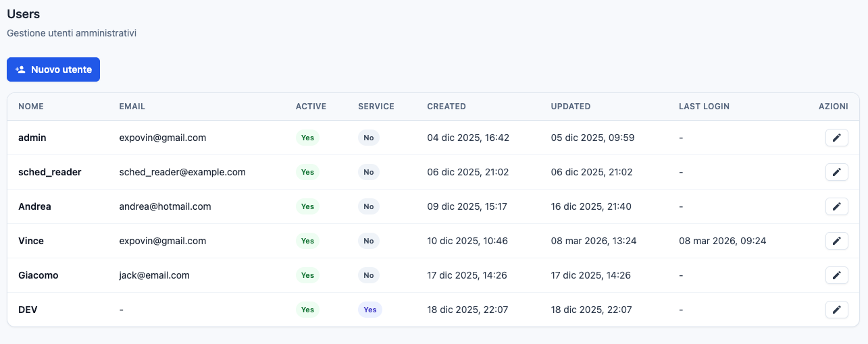This screenshot has height=344, width=868.
Task: Click the Active Yes badge for admin
Action: tap(307, 138)
